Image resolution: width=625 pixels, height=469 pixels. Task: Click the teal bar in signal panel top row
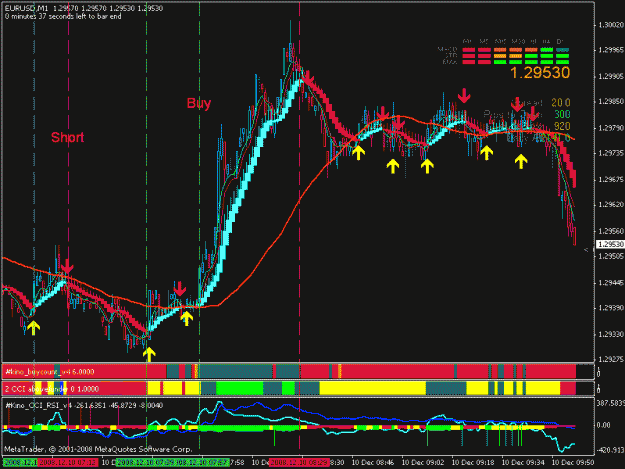562,50
